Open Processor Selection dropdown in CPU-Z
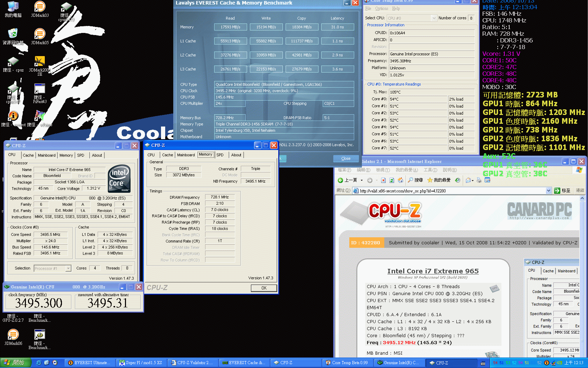This screenshot has height=368, width=588. click(x=69, y=268)
